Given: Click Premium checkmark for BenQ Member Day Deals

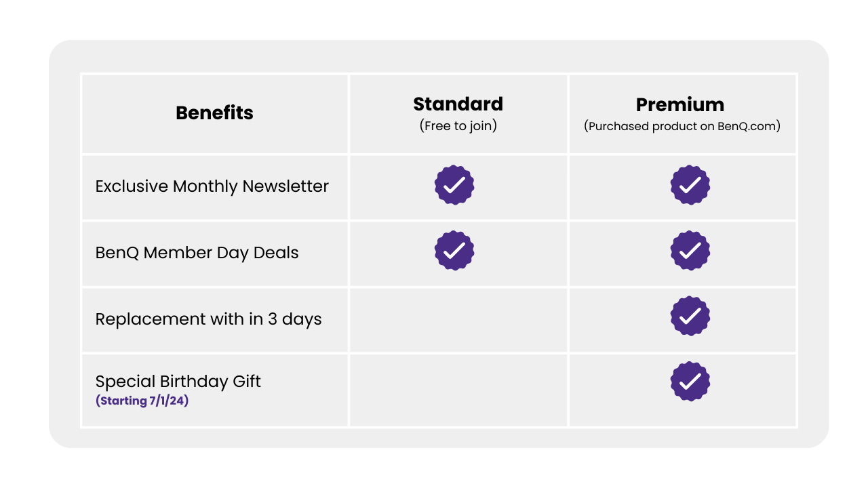Looking at the screenshot, I should click(x=690, y=251).
